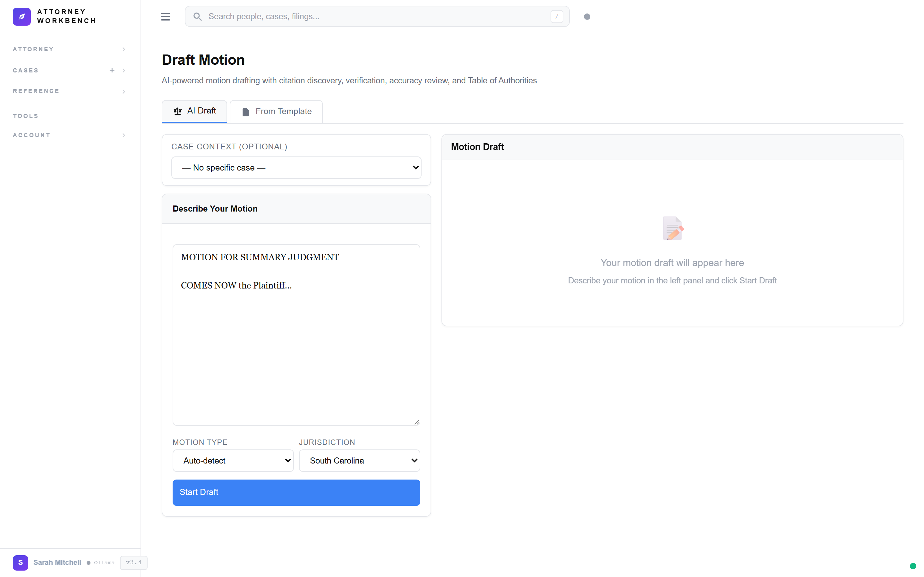The width and height of the screenshot is (924, 577).
Task: Open the hamburger navigation menu
Action: pos(165,16)
